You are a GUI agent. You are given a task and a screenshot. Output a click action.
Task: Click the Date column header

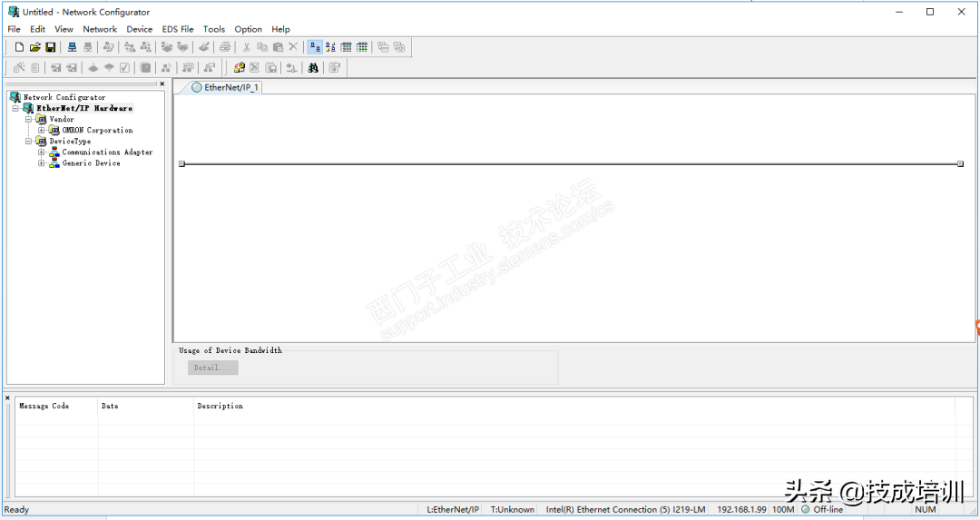[145, 406]
